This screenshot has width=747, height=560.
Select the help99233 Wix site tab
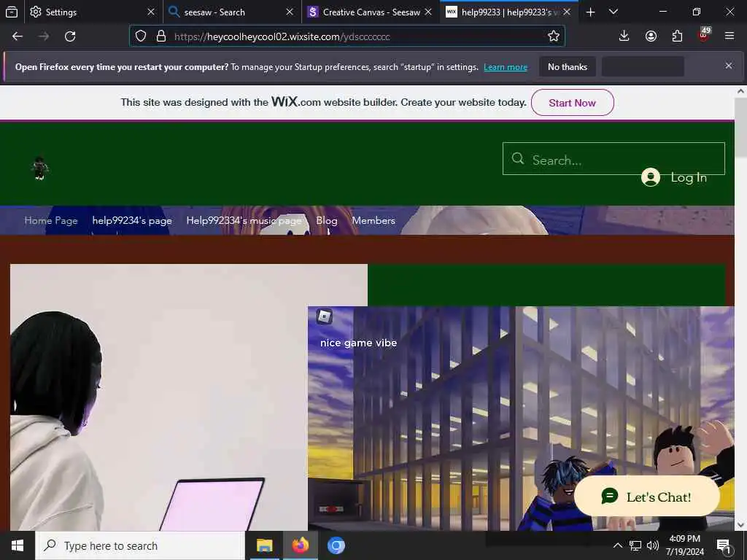point(508,12)
